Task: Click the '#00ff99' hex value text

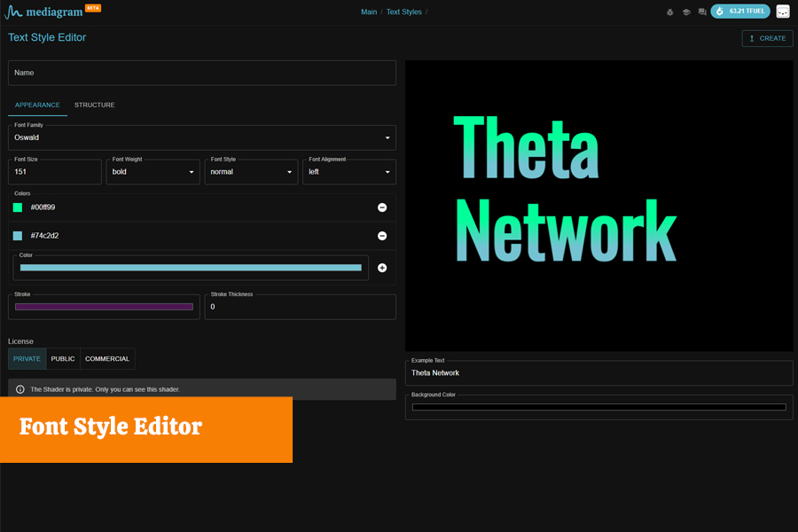Action: tap(43, 207)
